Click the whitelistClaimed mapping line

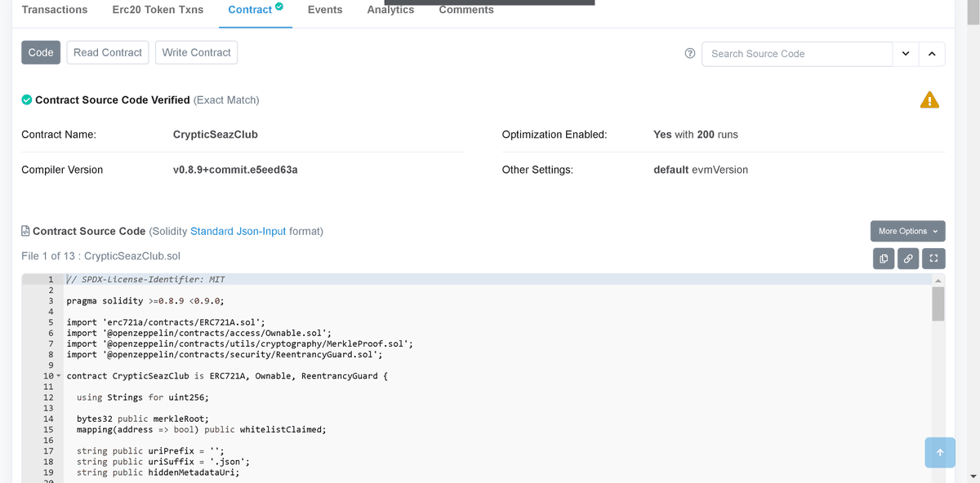(202, 429)
